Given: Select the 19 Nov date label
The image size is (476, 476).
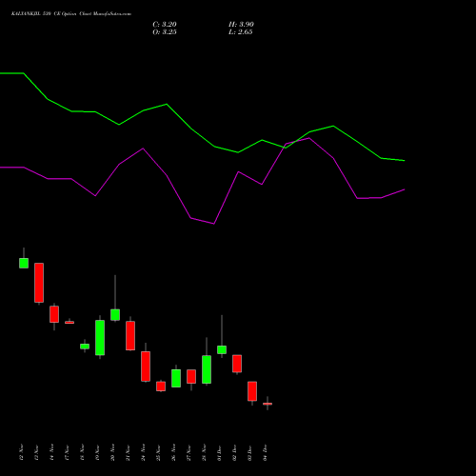Looking at the screenshot, I should click(x=98, y=452).
